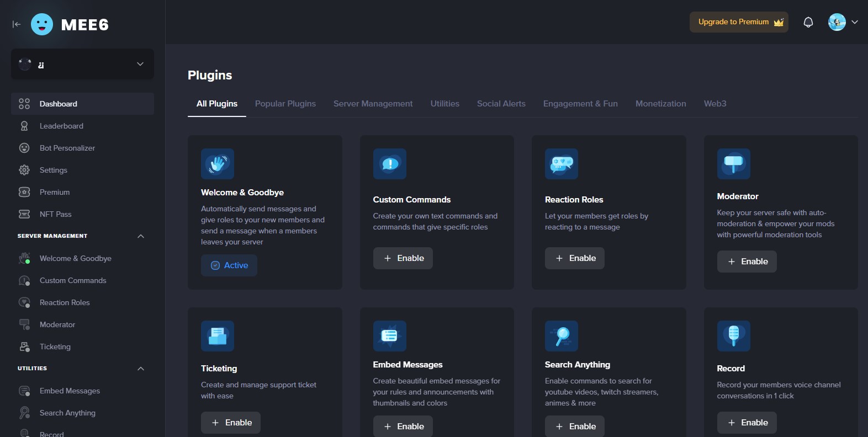The width and height of the screenshot is (868, 437).
Task: Collapse the Utilities sidebar section
Action: coord(141,369)
